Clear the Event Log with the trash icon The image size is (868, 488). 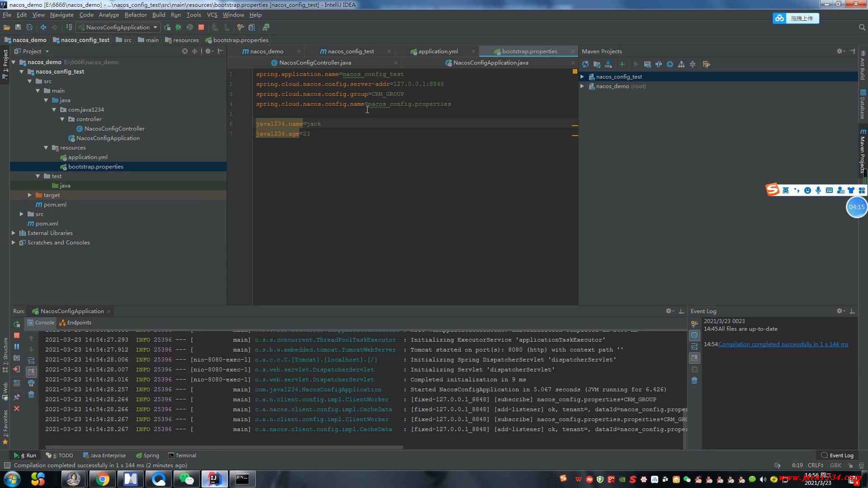pos(694,380)
